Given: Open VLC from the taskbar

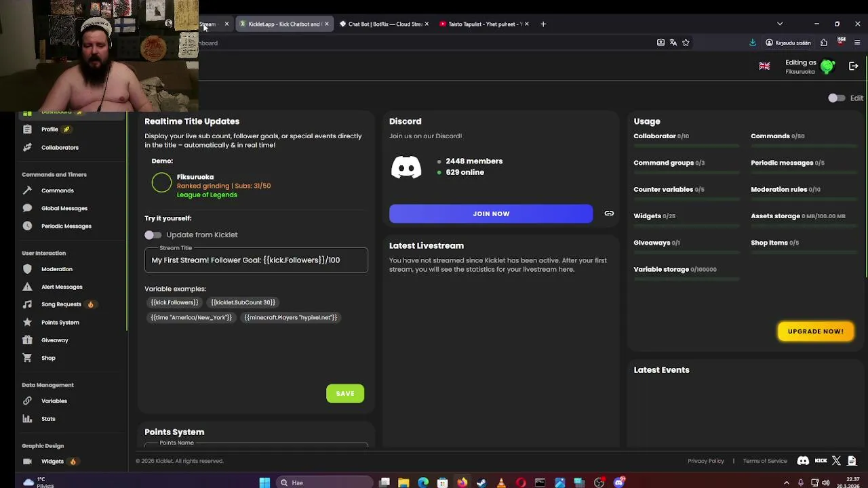Looking at the screenshot, I should click(x=501, y=483).
